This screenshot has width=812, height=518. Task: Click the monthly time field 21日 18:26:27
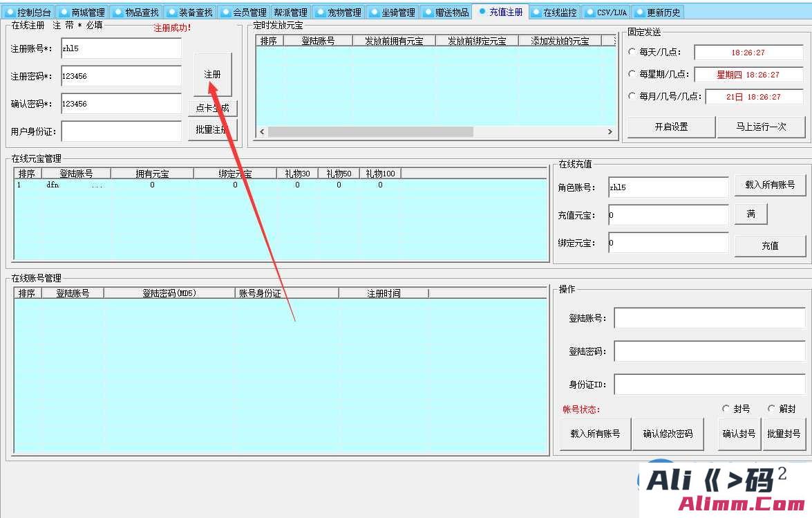point(754,97)
